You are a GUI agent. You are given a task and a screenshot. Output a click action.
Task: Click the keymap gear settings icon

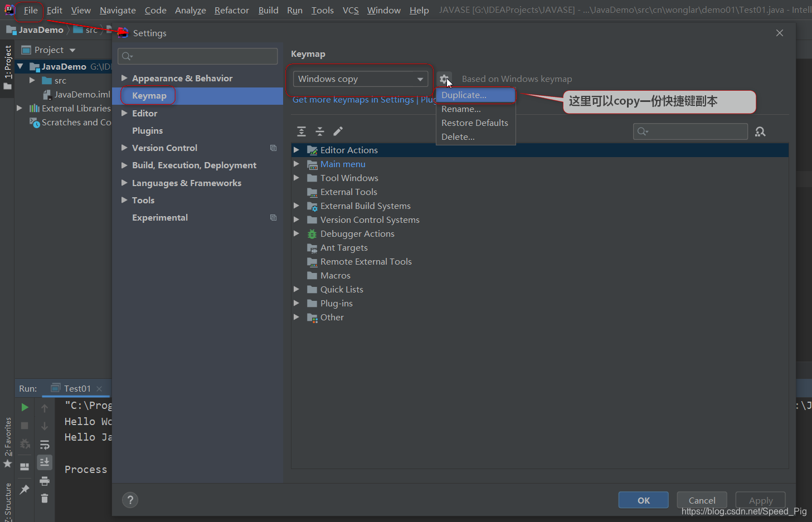point(444,79)
